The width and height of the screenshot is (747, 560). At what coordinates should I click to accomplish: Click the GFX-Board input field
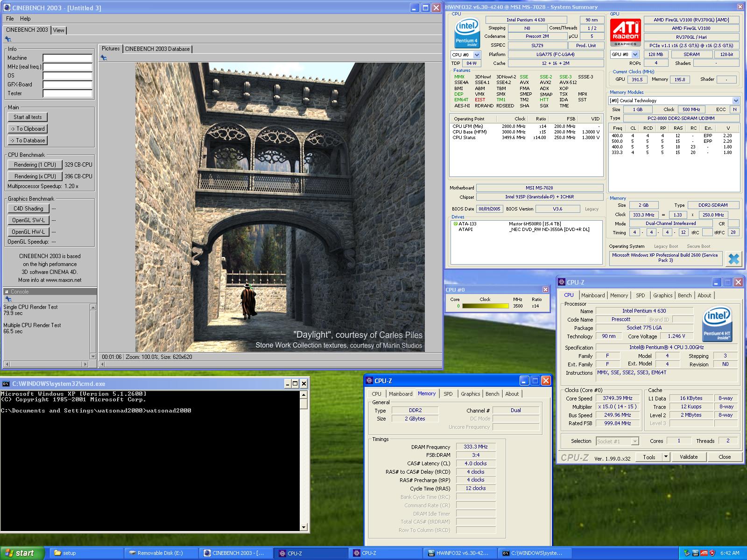tap(68, 84)
